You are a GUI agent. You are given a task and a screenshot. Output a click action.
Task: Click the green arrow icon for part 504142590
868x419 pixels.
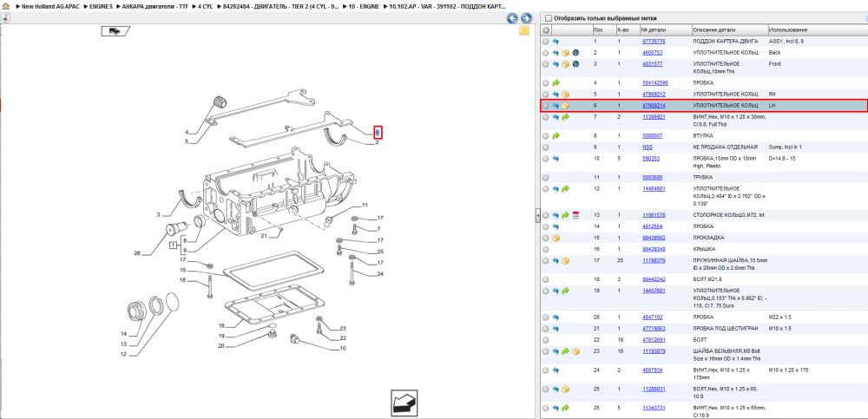pos(556,83)
